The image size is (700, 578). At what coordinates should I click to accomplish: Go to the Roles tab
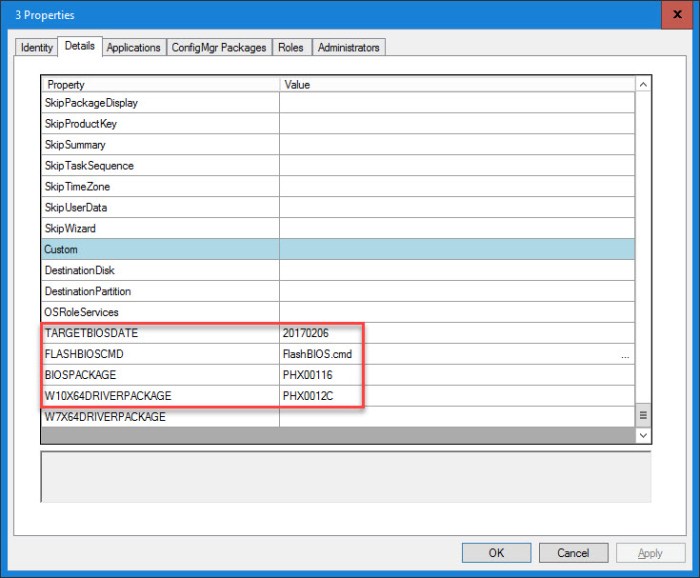coord(291,47)
